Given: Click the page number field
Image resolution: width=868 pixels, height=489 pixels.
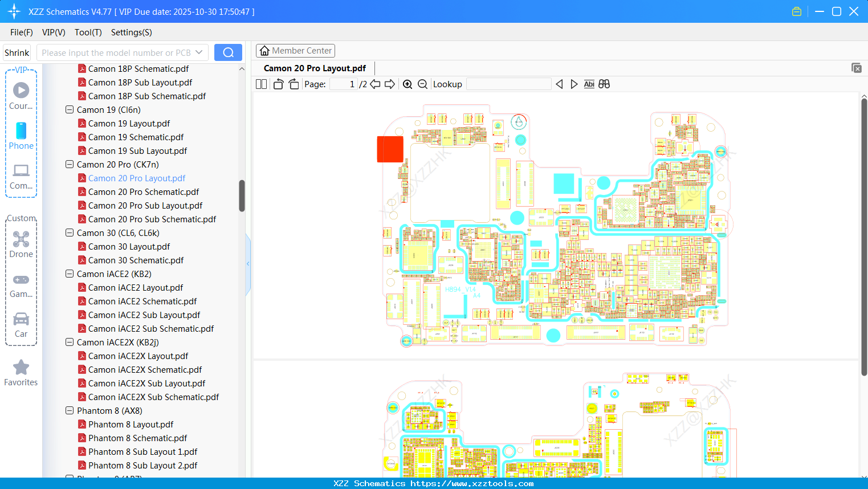Looking at the screenshot, I should click(344, 84).
